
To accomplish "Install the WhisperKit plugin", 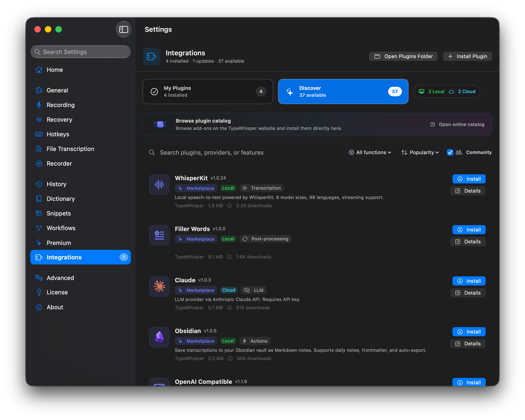I will click(469, 179).
